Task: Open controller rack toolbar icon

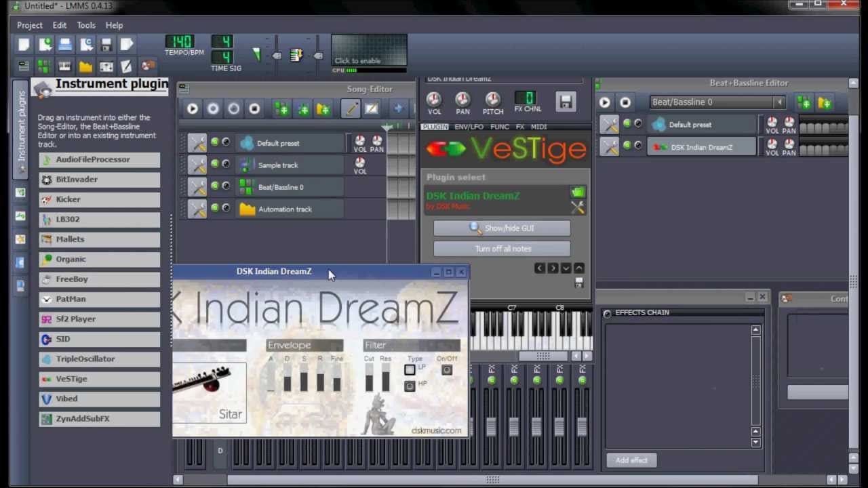Action: (x=148, y=66)
